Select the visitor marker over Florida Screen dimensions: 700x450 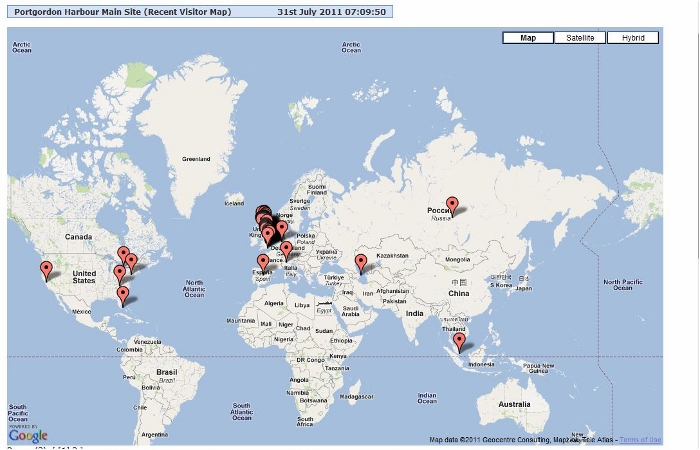(x=123, y=297)
